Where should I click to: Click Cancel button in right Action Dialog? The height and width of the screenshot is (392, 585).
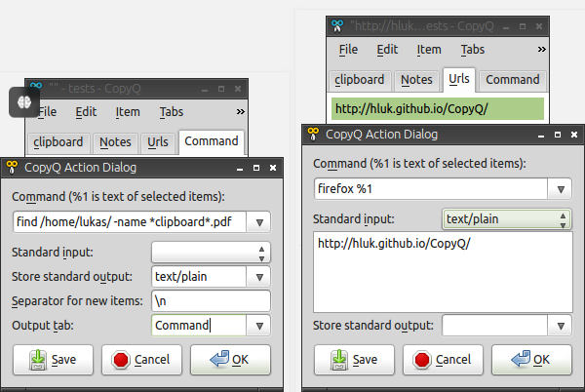point(443,360)
